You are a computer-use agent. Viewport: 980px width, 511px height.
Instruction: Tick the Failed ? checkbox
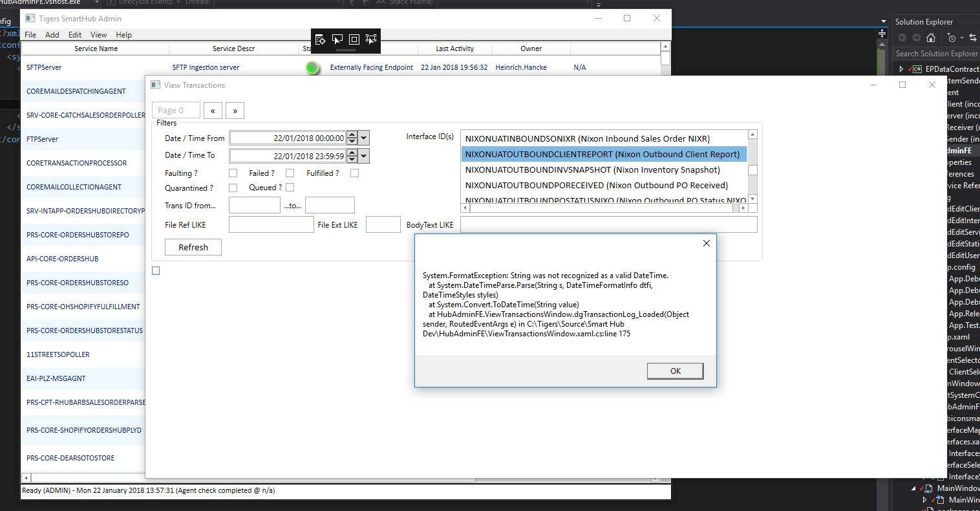(290, 173)
